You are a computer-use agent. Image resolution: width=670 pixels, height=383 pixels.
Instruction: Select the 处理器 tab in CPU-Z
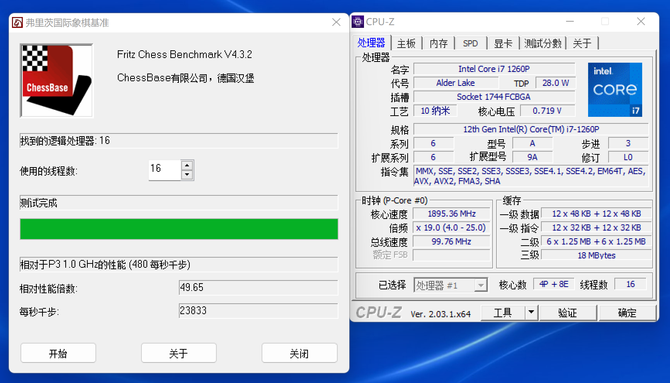[371, 43]
